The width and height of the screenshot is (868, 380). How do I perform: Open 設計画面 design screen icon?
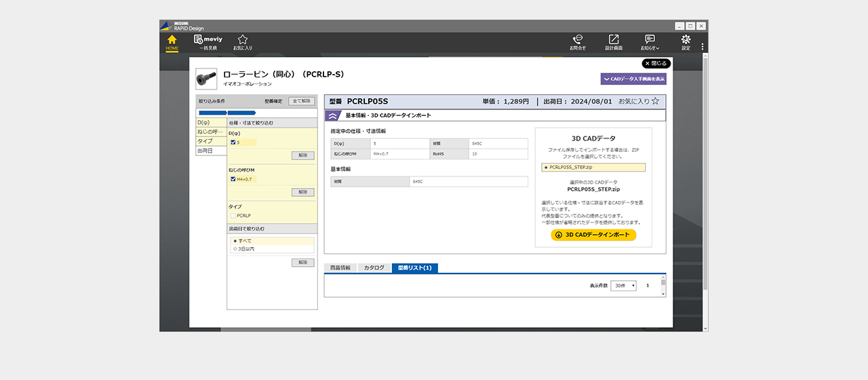pos(613,41)
